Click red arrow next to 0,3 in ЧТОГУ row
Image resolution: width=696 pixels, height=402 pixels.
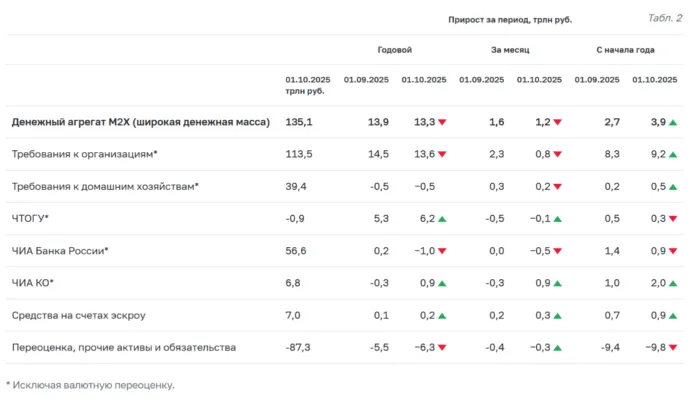(673, 218)
